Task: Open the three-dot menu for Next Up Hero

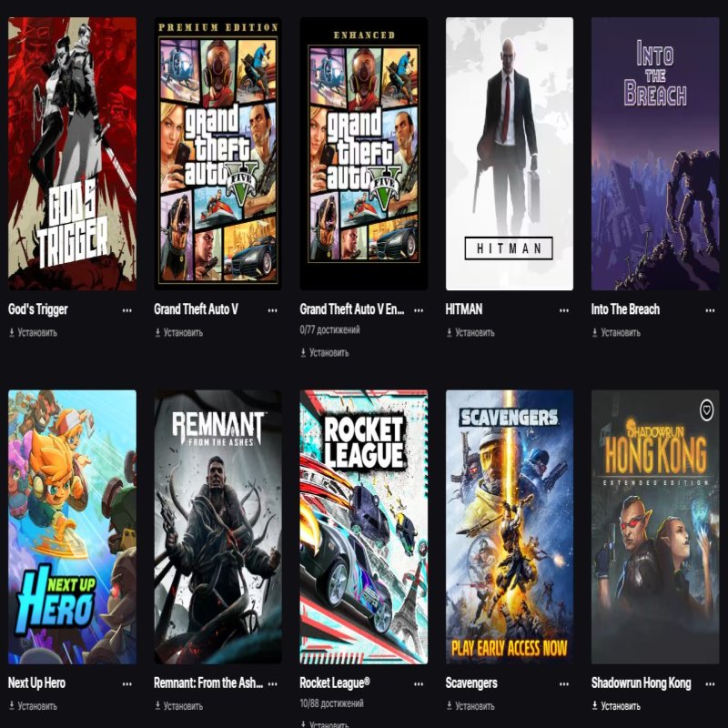Action: [126, 684]
